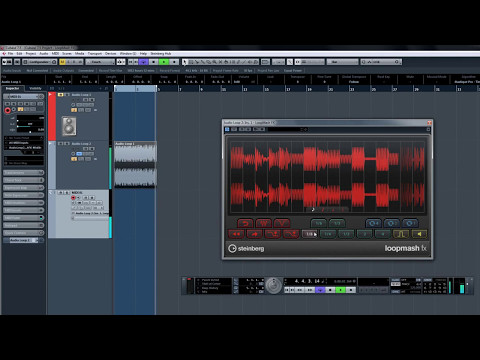Open the Audio menu
The height and width of the screenshot is (360, 480).
click(x=44, y=54)
